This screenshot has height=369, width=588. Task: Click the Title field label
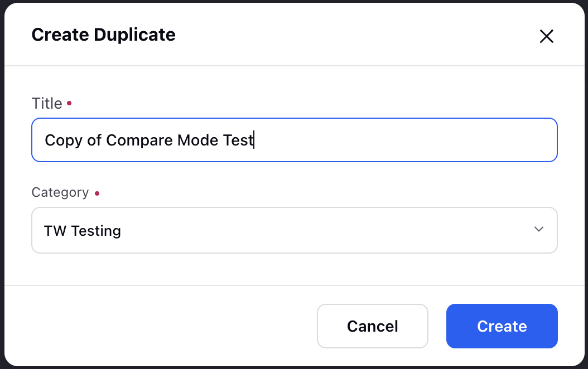coord(47,103)
